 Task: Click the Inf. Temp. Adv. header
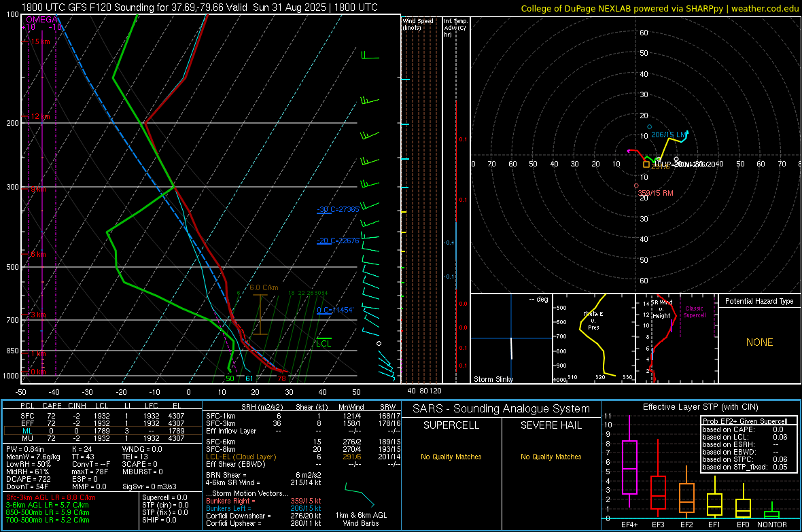click(x=456, y=28)
